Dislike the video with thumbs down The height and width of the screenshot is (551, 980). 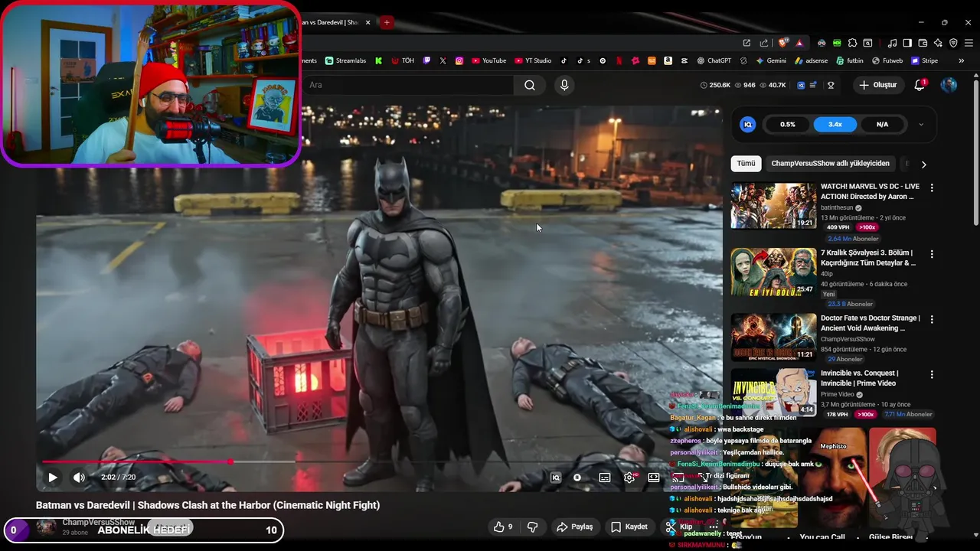click(533, 527)
